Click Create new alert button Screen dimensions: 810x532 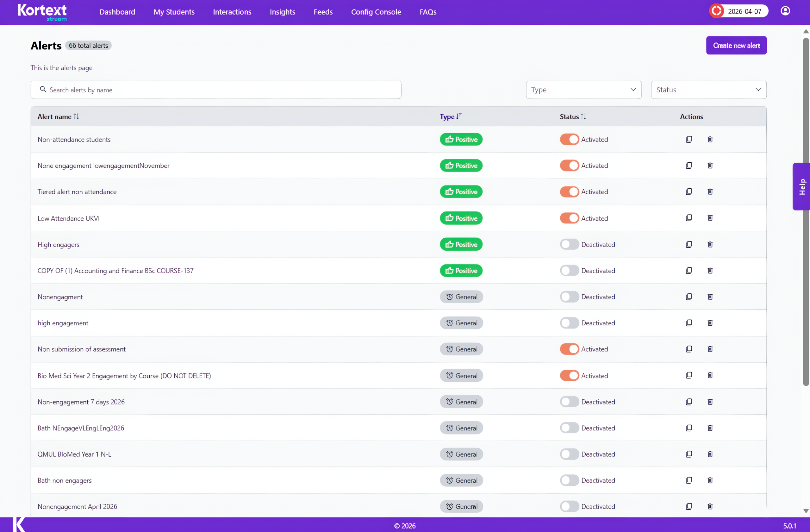tap(736, 45)
